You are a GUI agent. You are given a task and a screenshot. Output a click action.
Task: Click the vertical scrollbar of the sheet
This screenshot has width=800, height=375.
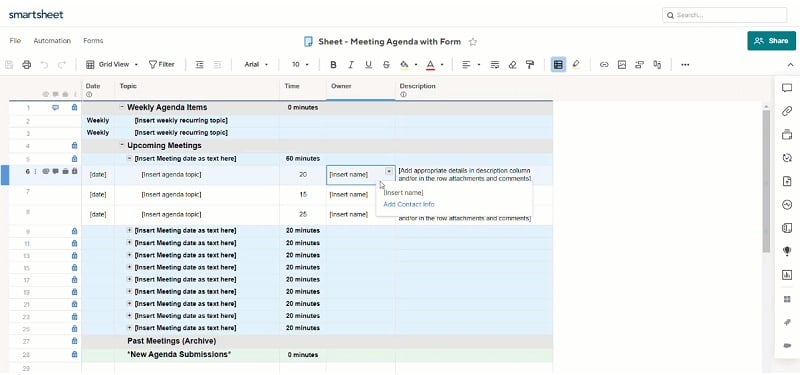(766, 181)
